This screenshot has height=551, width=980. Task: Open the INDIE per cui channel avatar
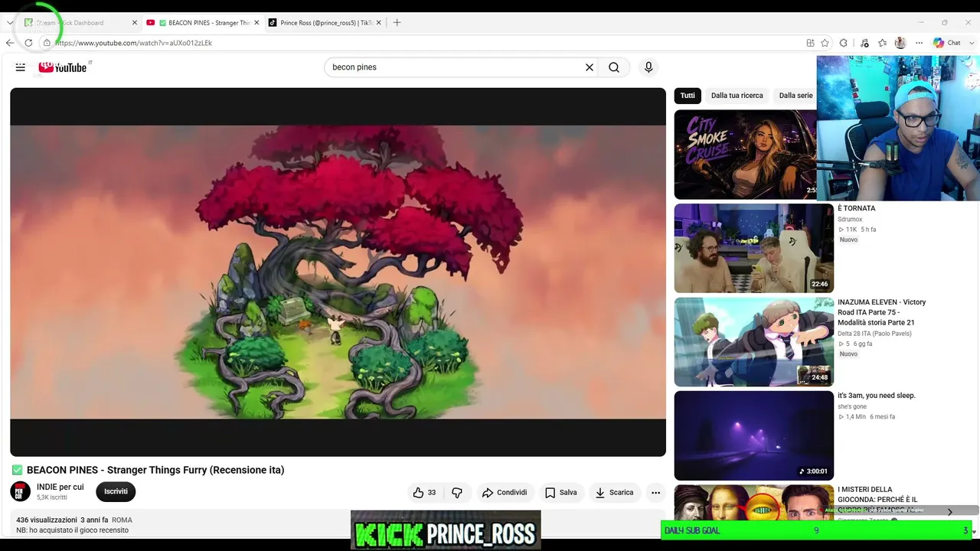(x=21, y=491)
